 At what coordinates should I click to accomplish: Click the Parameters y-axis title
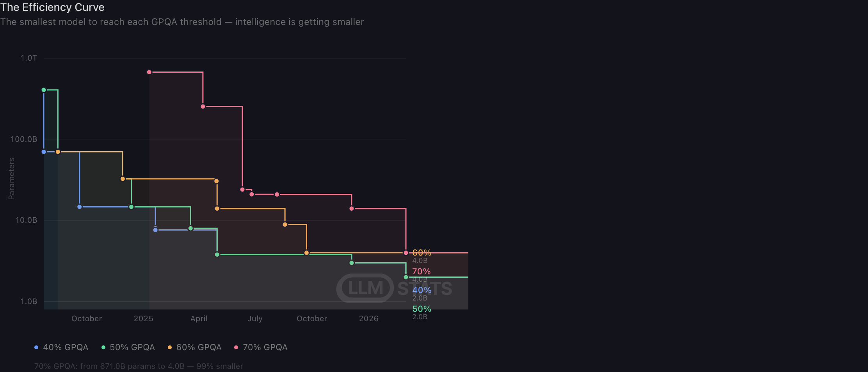(x=11, y=179)
